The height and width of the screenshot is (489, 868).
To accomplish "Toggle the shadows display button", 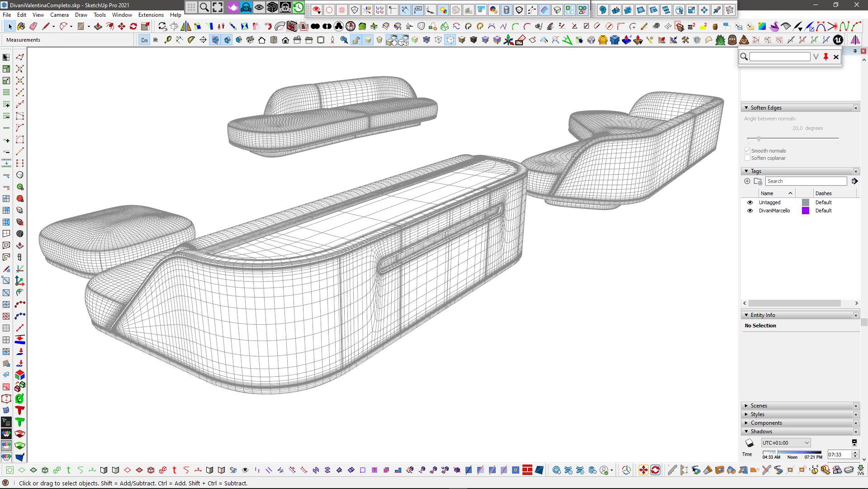I will 749,443.
